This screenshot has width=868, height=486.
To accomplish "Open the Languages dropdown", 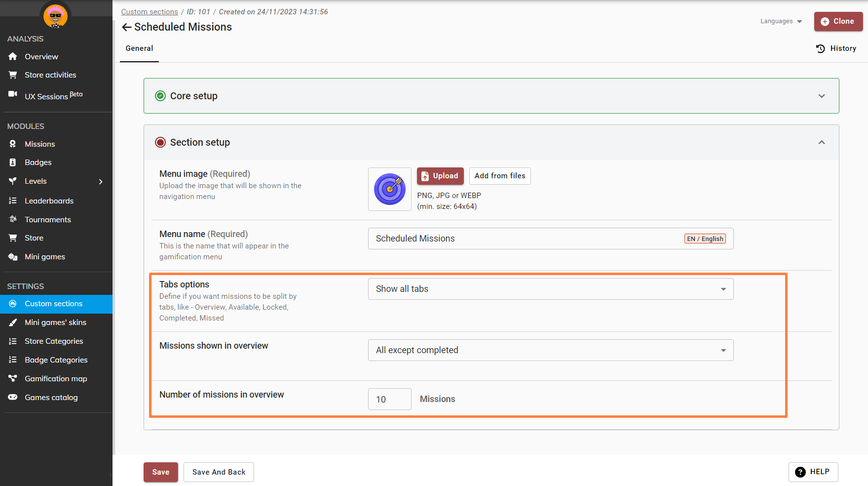I will [781, 21].
